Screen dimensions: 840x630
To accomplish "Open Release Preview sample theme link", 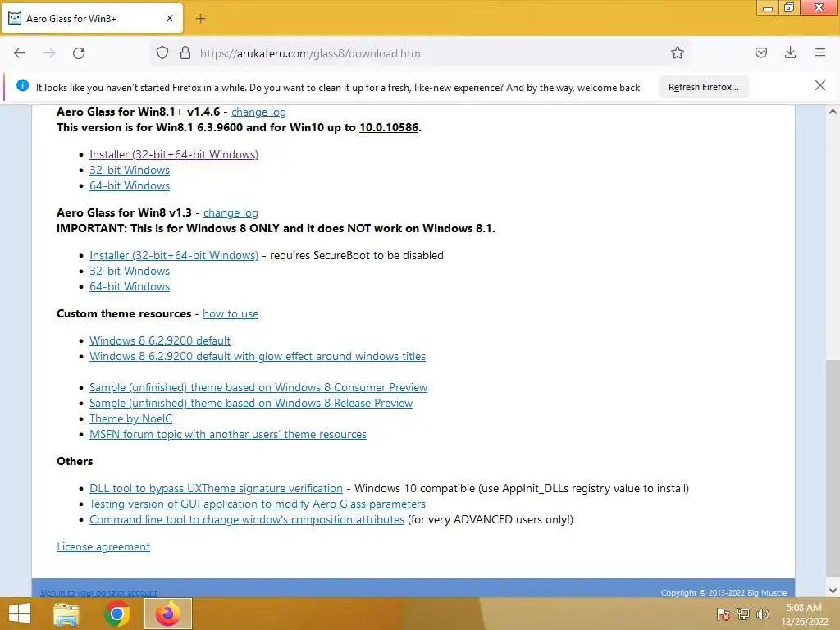I will 251,403.
